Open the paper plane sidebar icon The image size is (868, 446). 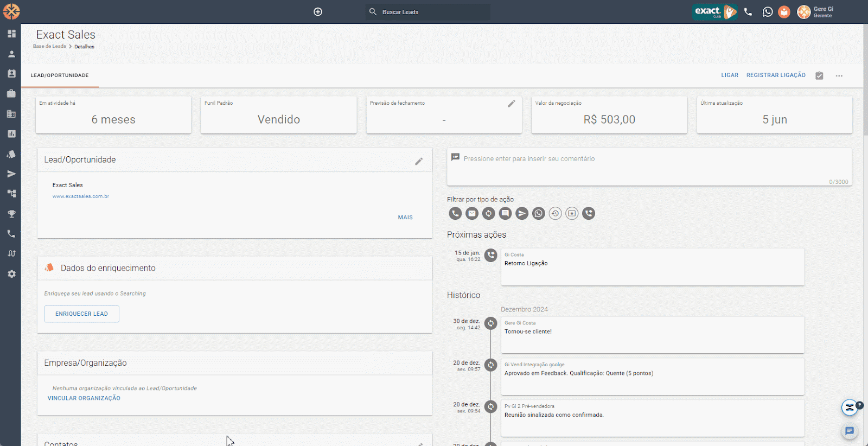11,174
